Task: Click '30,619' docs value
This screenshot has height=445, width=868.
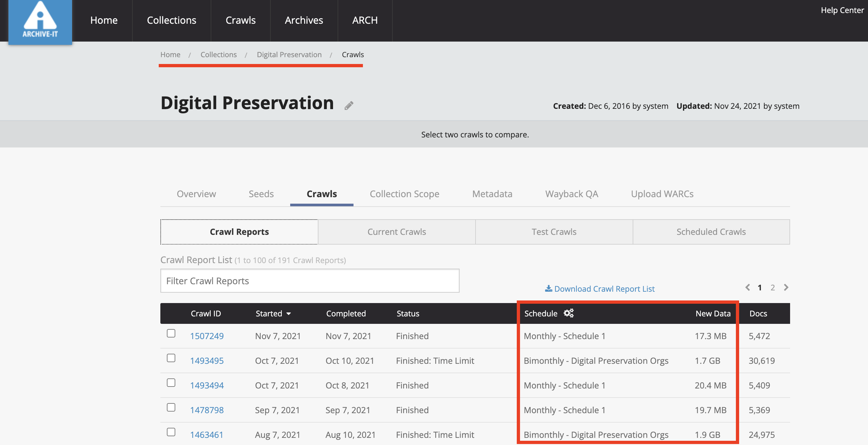Action: (x=762, y=361)
